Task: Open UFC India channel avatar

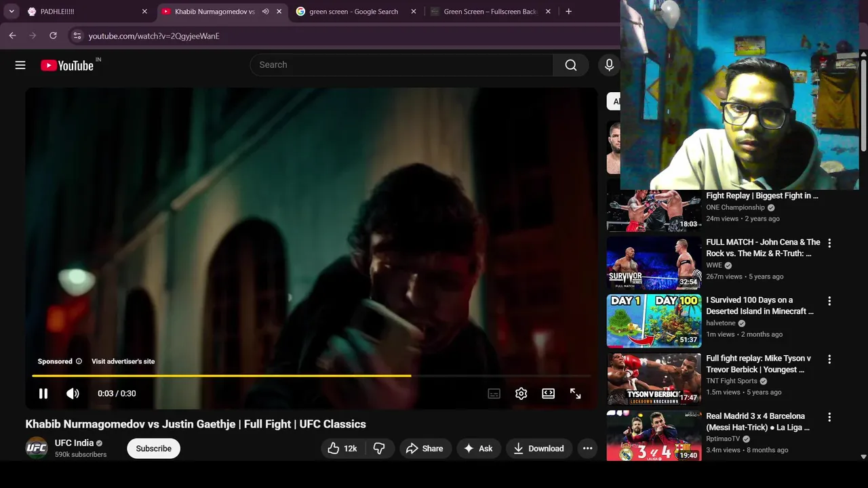Action: 37,448
